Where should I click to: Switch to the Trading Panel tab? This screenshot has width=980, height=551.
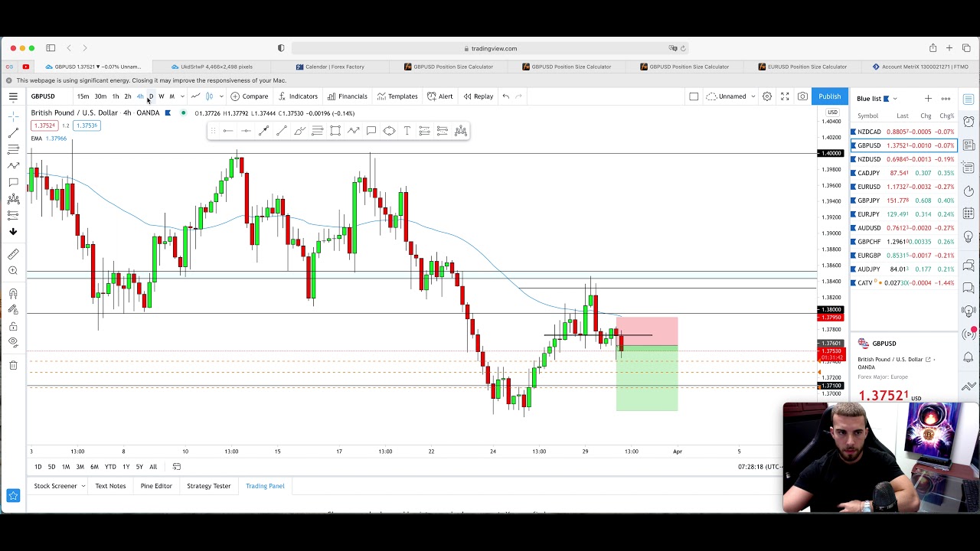[x=265, y=486]
